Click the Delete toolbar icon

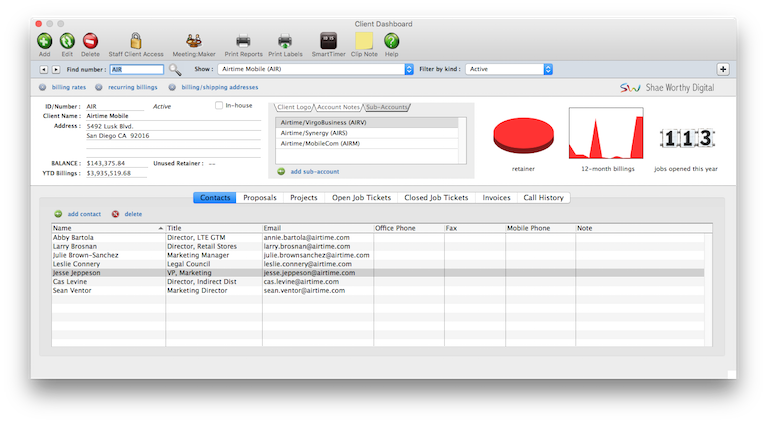click(x=90, y=41)
